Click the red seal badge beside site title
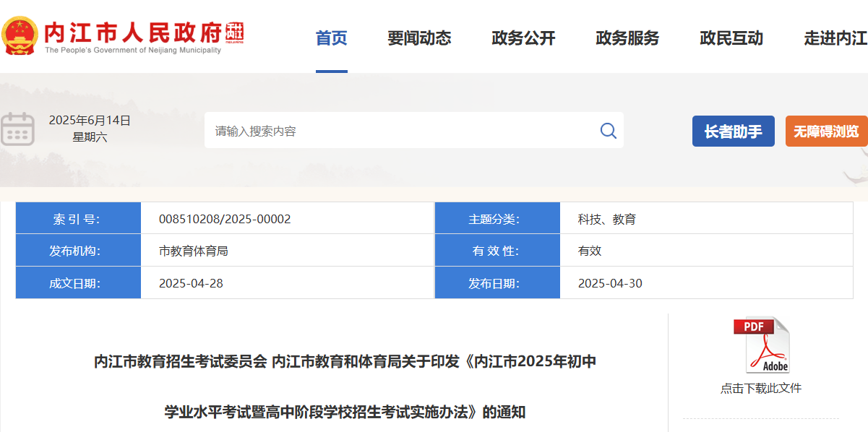The height and width of the screenshot is (432, 868). pyautogui.click(x=235, y=33)
